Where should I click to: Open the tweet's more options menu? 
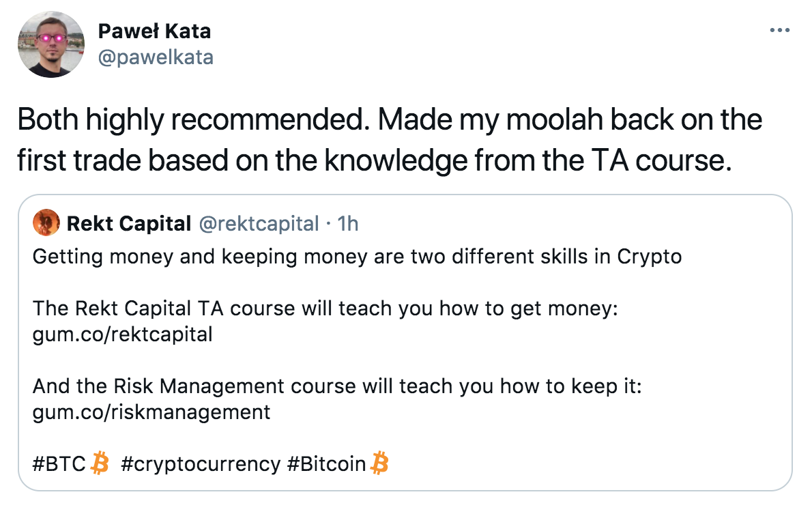780,31
